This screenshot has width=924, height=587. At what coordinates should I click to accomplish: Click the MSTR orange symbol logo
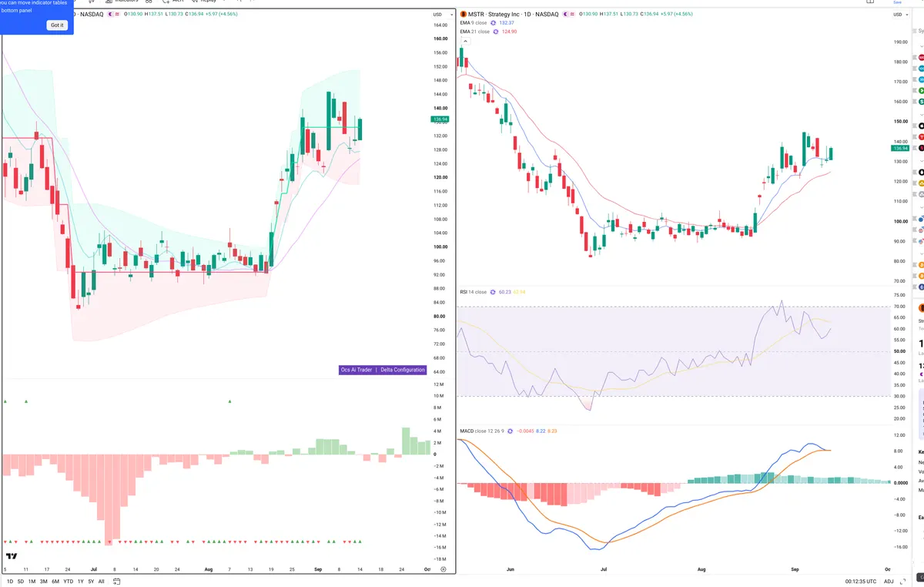463,15
